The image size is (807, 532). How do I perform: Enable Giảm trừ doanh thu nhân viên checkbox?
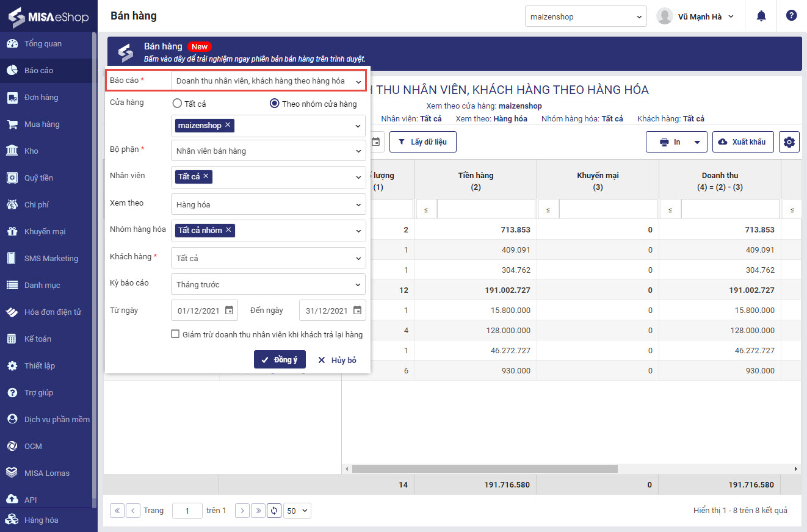pos(175,334)
